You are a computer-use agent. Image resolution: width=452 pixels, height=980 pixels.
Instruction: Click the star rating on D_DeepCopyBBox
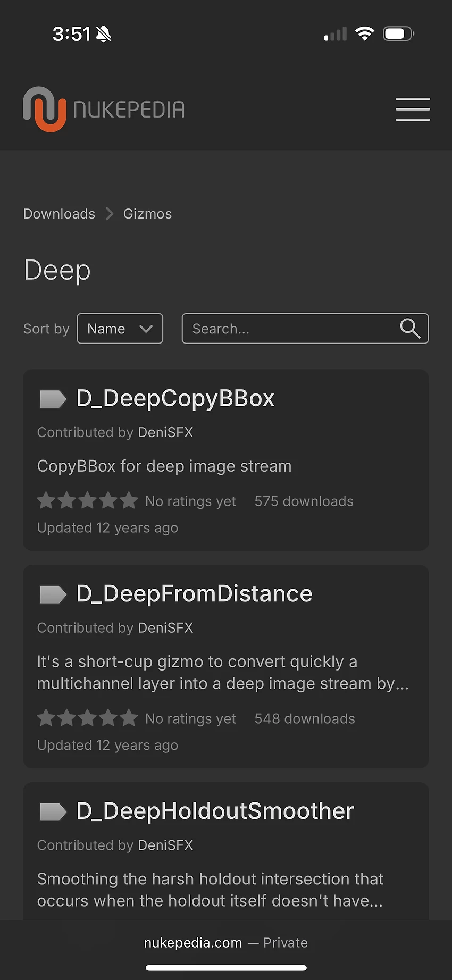click(88, 501)
